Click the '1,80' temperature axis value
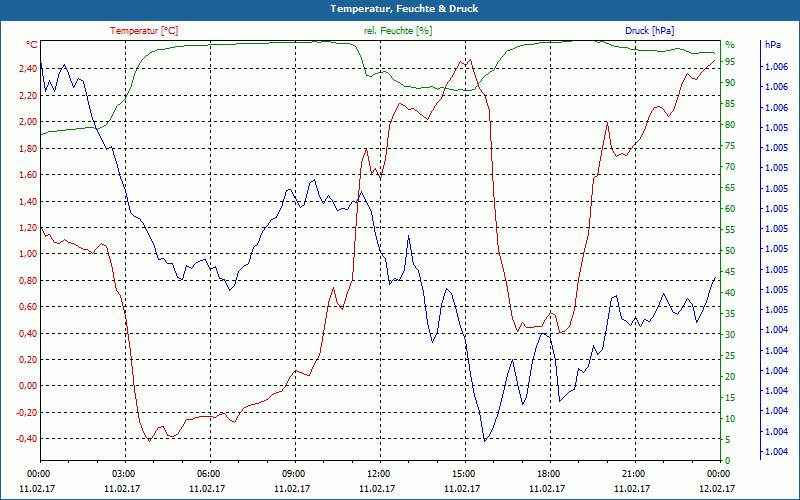800x500 pixels. coord(28,148)
